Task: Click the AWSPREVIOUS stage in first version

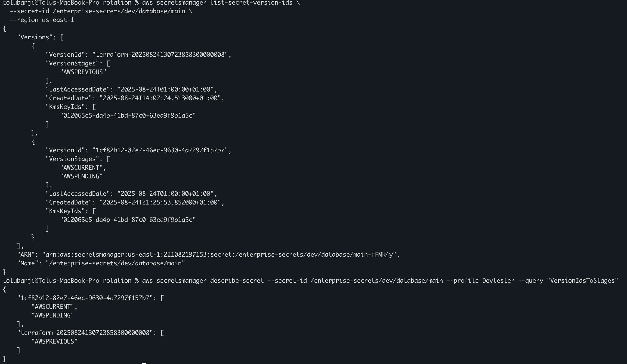Action: tap(83, 72)
